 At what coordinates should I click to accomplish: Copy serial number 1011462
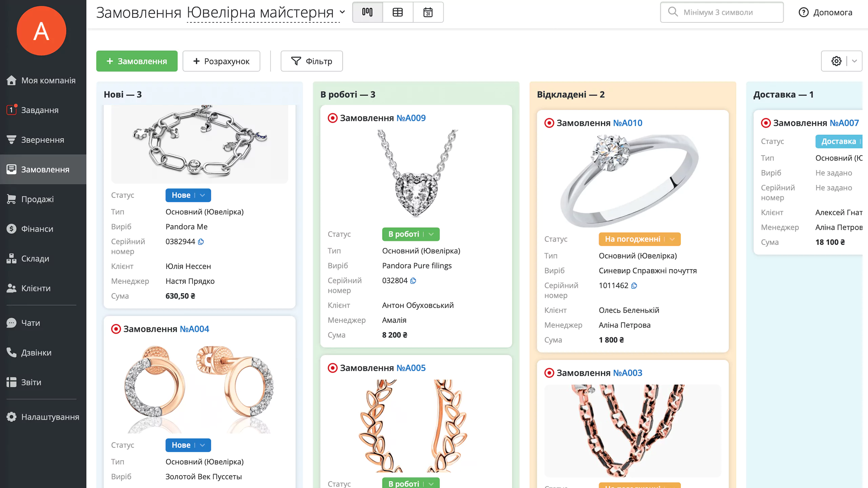click(x=634, y=286)
